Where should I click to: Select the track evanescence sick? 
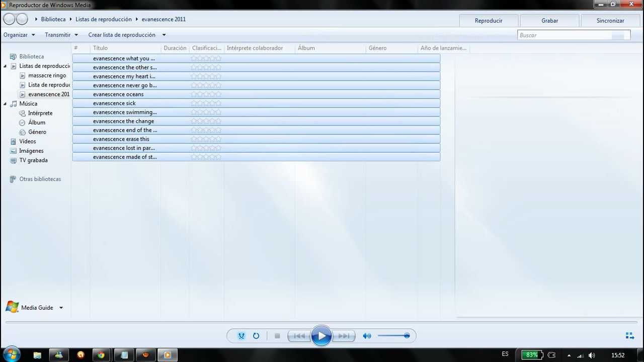tap(256, 103)
